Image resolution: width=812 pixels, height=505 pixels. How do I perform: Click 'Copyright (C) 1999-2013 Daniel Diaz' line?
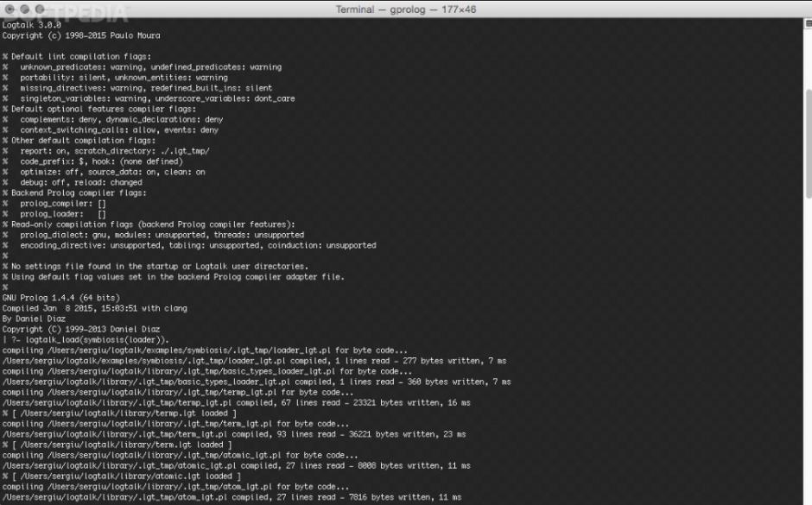81,329
